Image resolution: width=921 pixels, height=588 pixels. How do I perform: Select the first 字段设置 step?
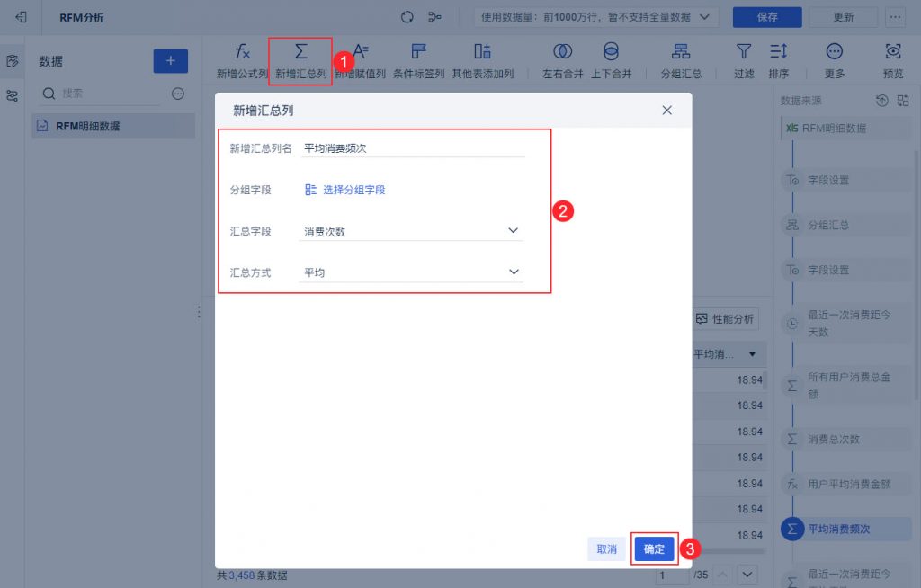pos(845,181)
